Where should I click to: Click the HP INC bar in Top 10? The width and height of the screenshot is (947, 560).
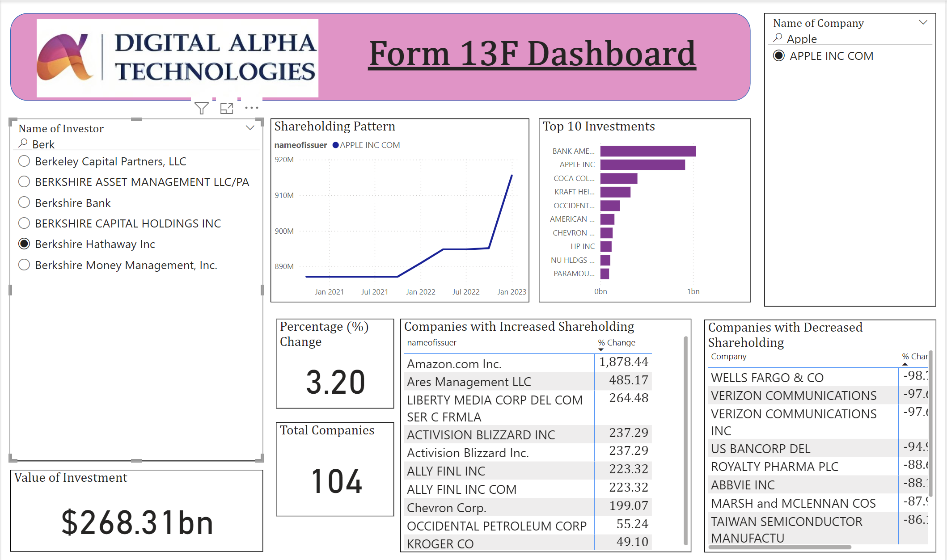click(606, 246)
